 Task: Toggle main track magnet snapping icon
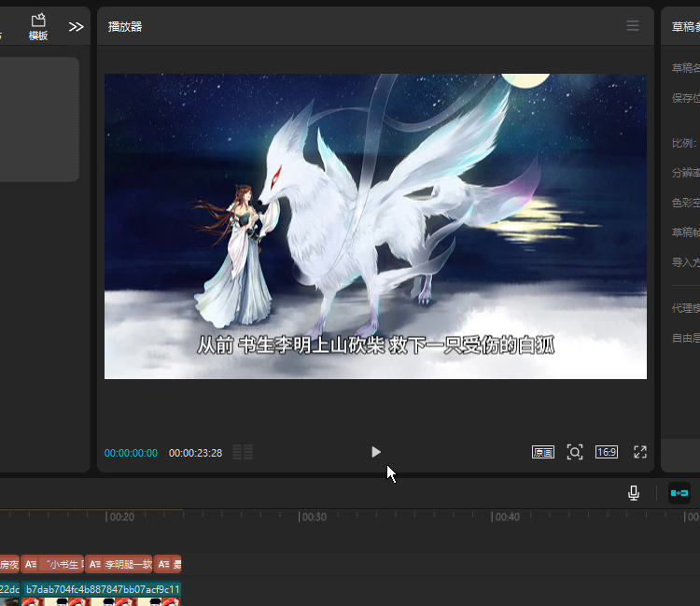679,493
